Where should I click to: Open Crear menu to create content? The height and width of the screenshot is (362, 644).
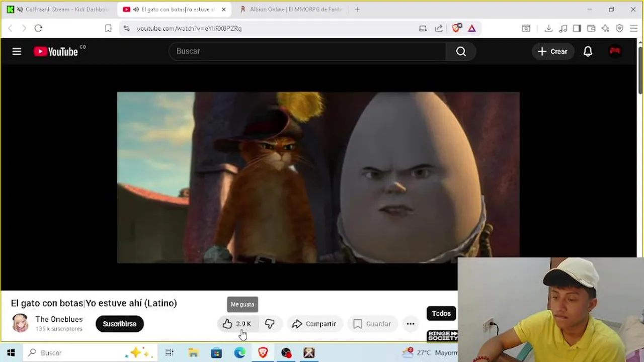point(552,51)
